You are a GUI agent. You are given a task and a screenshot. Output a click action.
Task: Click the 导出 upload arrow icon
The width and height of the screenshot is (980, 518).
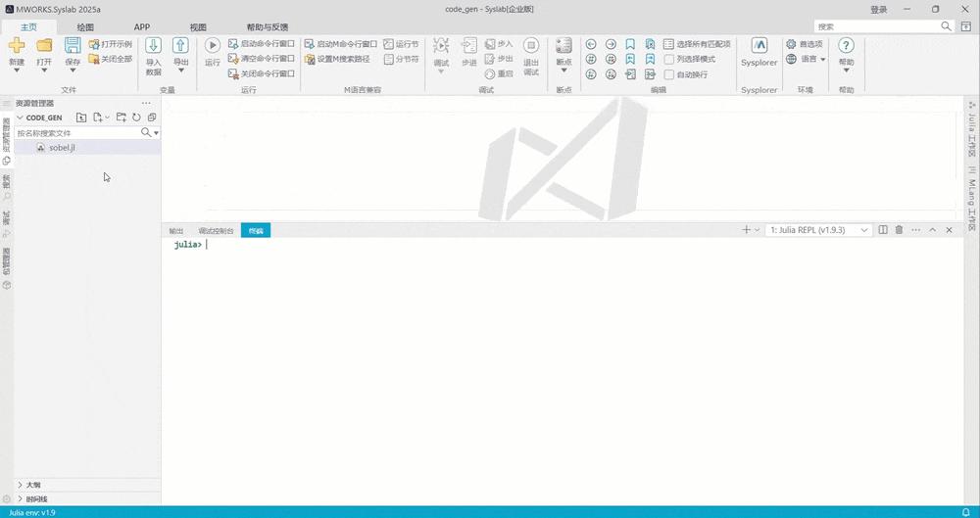point(180,46)
